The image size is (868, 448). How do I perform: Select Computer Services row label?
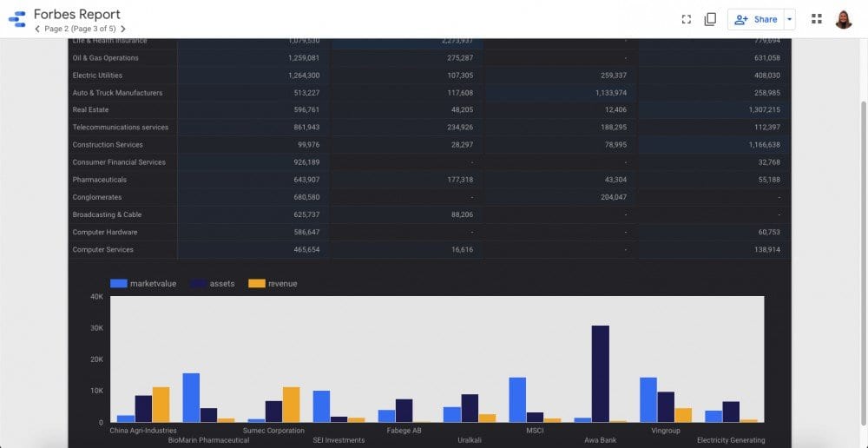103,250
